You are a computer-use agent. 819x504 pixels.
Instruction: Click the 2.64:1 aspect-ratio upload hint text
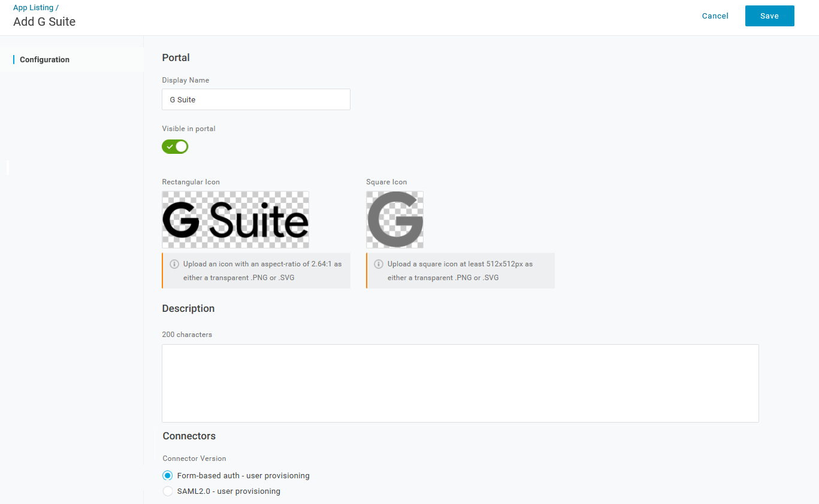point(262,271)
